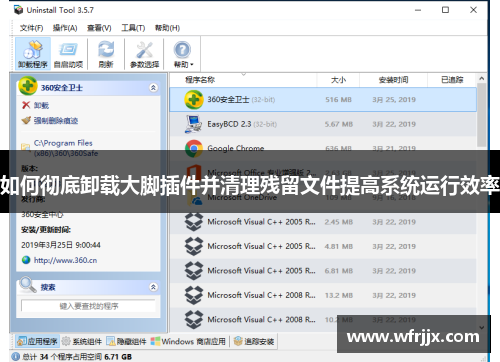Click the 5.67 MB size cell
Viewport: 500px width, 362px height.
(339, 124)
